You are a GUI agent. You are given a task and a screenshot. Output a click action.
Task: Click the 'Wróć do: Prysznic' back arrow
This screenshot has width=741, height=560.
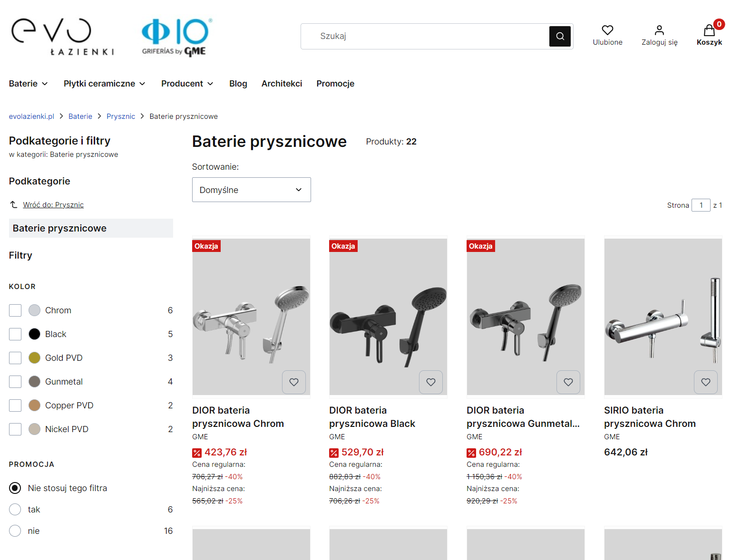click(x=14, y=204)
